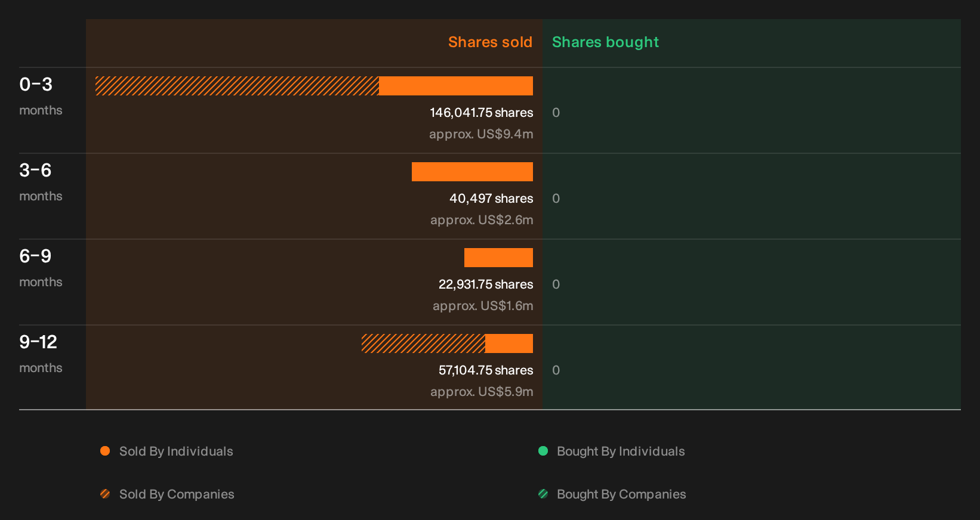Click the Shares bought column header

point(605,42)
